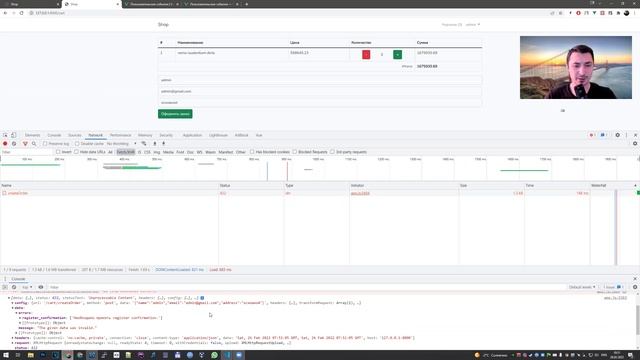Collapse the data object in console

click(x=12, y=308)
